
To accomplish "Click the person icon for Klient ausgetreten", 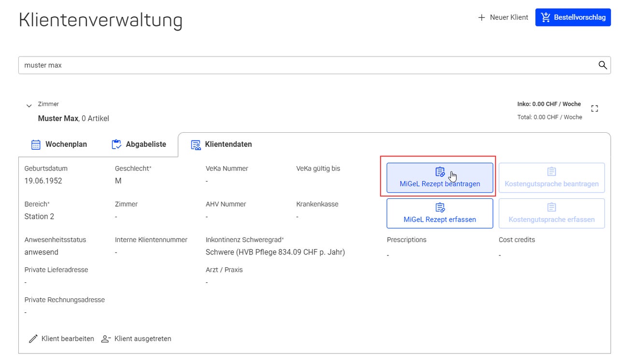I will click(106, 339).
